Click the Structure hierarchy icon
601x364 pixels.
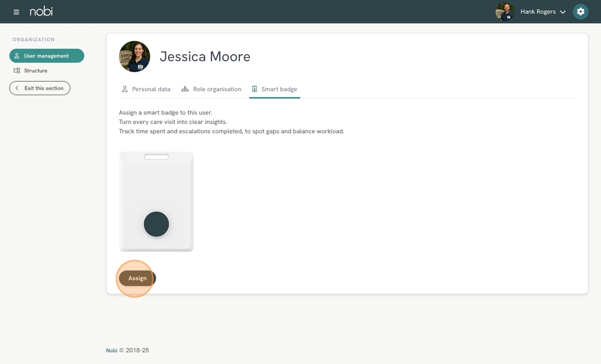point(17,70)
